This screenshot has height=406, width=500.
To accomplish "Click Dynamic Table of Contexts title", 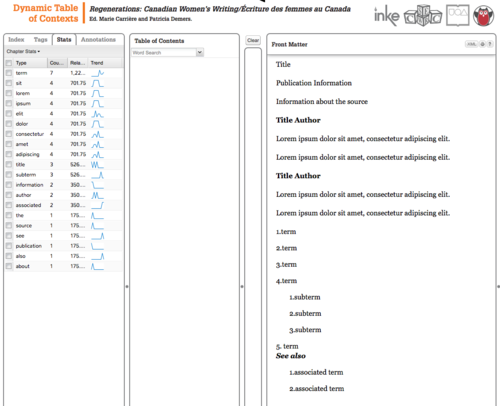I will click(46, 13).
